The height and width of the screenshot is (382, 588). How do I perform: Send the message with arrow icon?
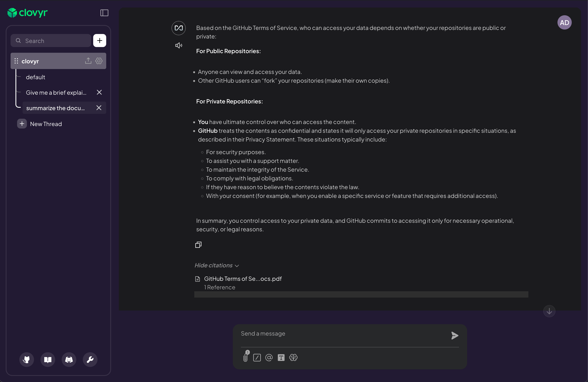point(455,336)
